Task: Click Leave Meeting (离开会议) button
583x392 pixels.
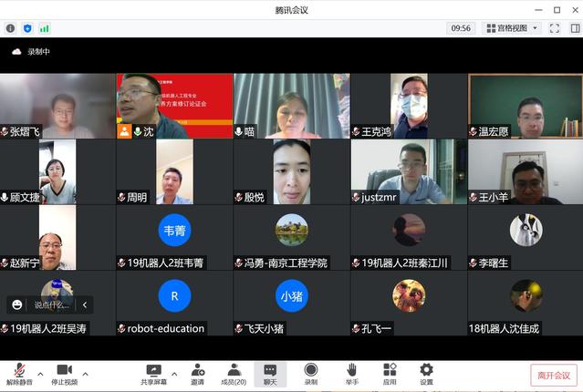Action: [x=554, y=375]
